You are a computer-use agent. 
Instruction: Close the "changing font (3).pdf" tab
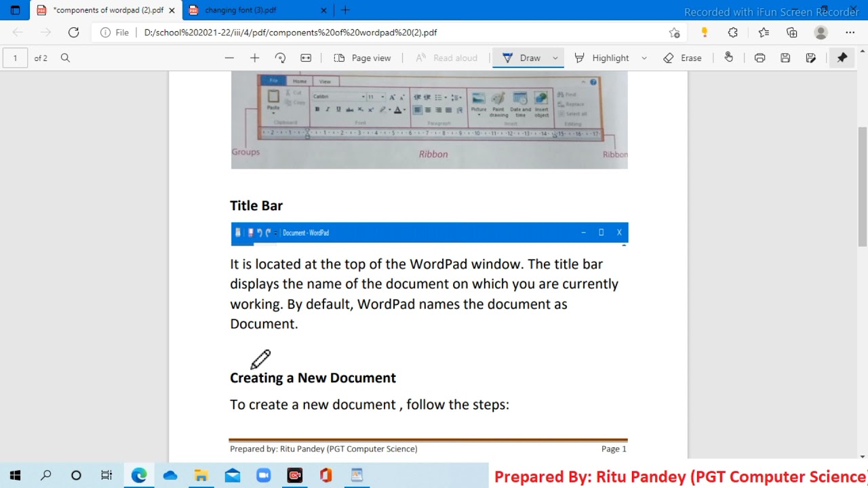point(323,10)
